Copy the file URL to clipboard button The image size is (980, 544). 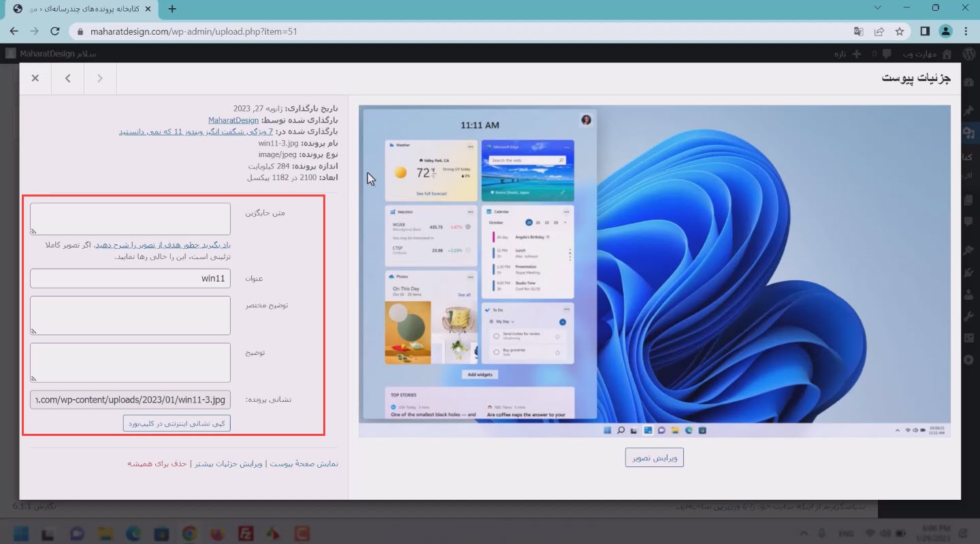[x=177, y=423]
